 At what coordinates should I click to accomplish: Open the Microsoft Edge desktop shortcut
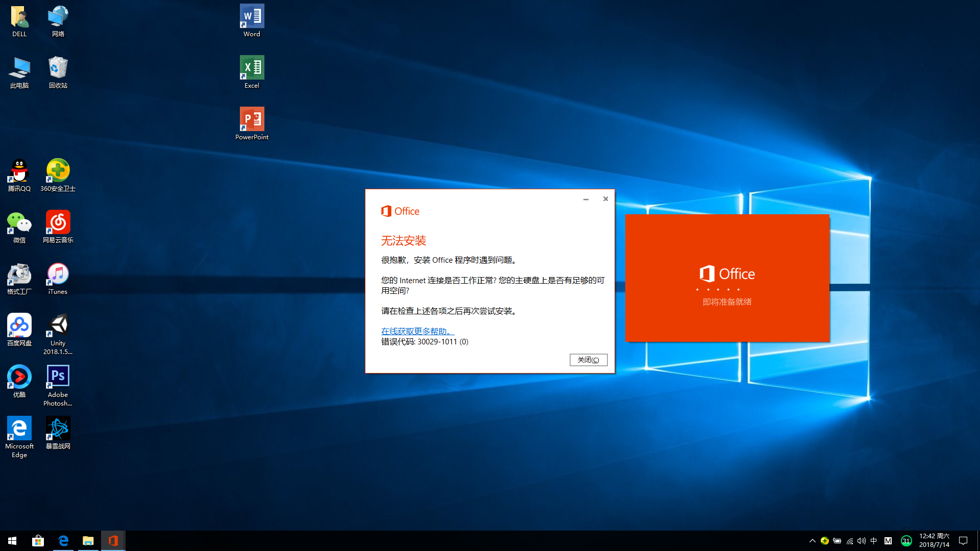pos(19,438)
